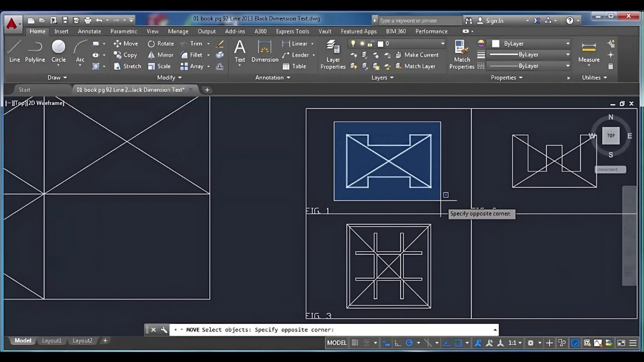Click Sign In
The width and height of the screenshot is (644, 362).
tap(490, 20)
